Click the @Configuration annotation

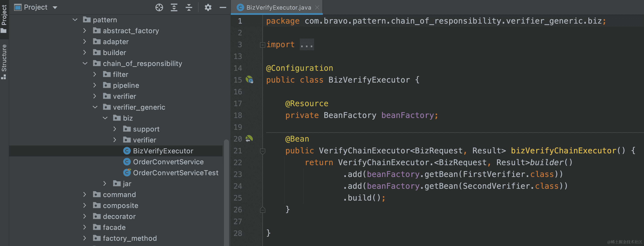point(299,68)
